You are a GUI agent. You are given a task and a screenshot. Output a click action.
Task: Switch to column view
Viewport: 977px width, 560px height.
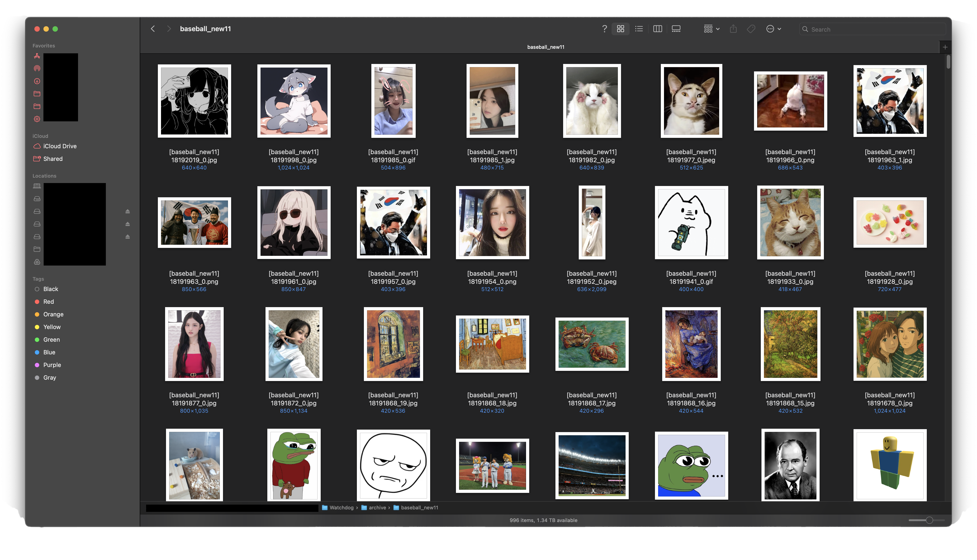[657, 29]
